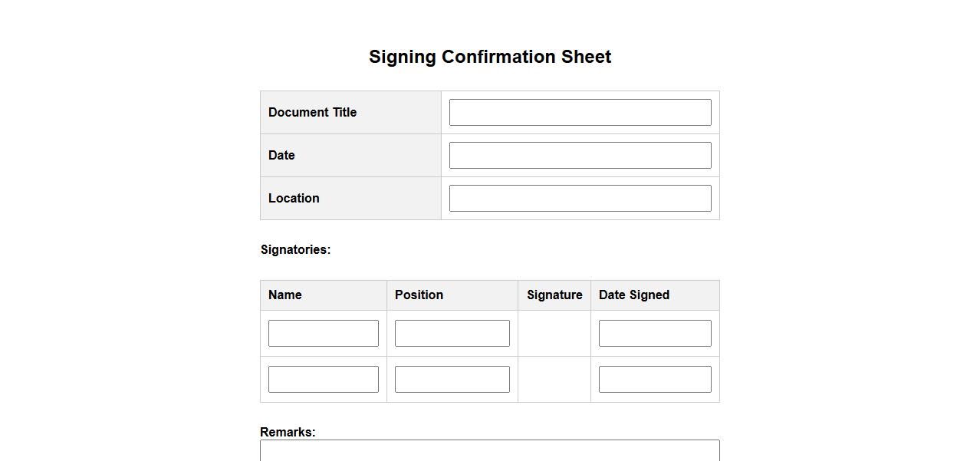Click the Date Signed column header
980x461 pixels.
pos(634,295)
